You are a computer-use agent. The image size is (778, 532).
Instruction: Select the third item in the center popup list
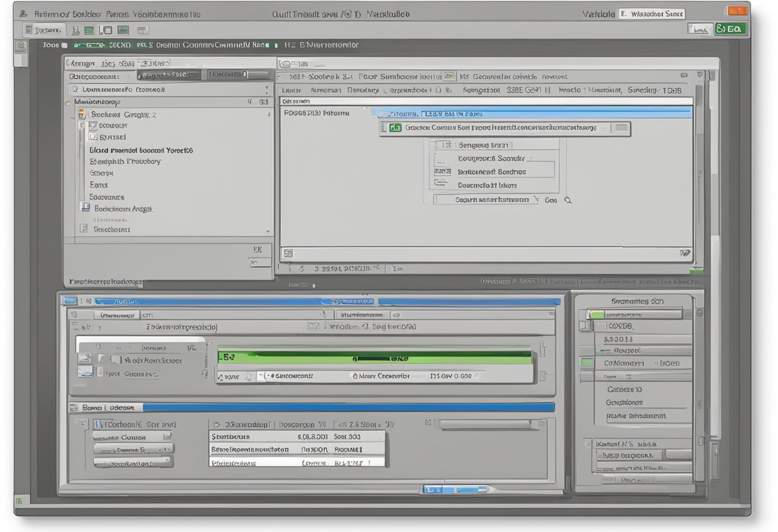point(491,171)
